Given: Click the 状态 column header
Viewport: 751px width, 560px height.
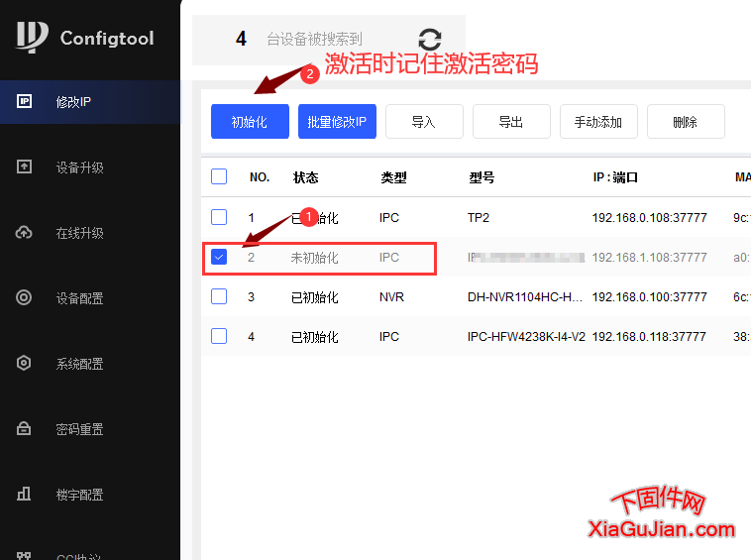Looking at the screenshot, I should tap(305, 177).
